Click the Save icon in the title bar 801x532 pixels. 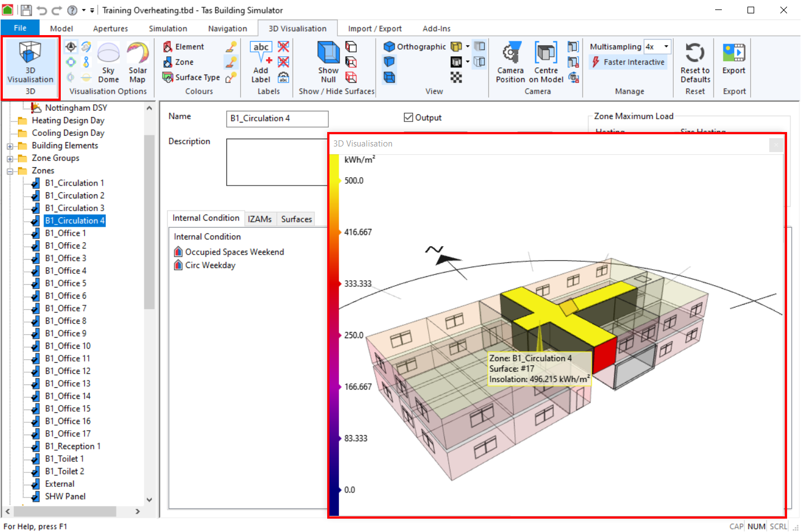tap(26, 10)
